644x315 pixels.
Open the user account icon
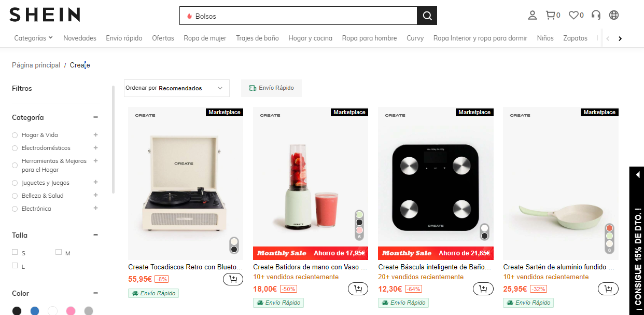pyautogui.click(x=532, y=16)
